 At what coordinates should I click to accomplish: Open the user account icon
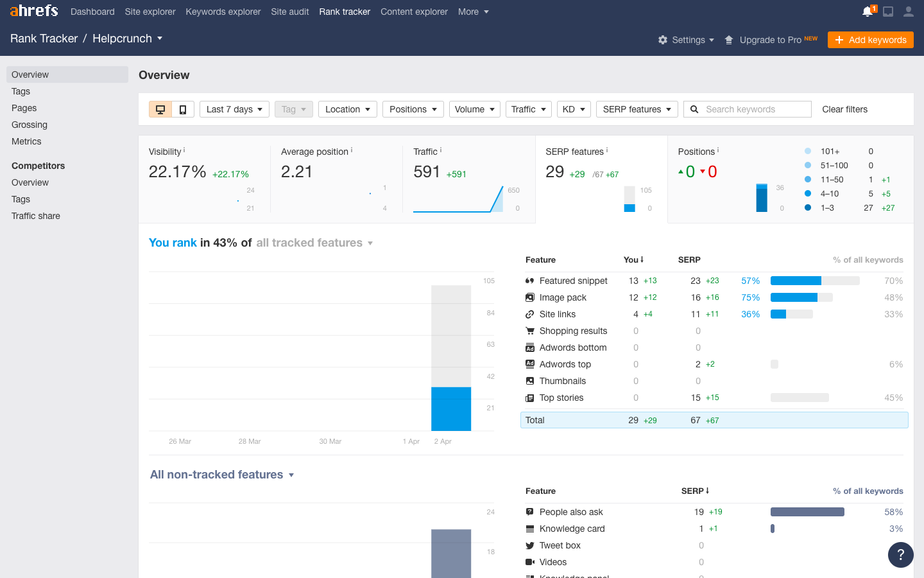pos(909,12)
